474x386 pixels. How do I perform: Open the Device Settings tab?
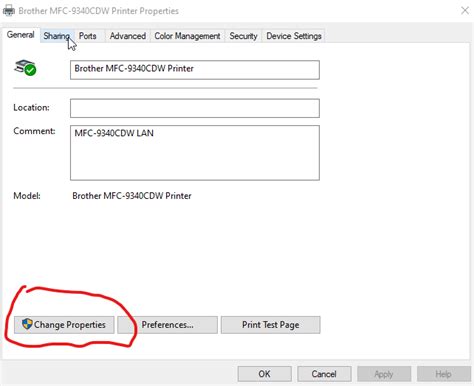(x=294, y=36)
